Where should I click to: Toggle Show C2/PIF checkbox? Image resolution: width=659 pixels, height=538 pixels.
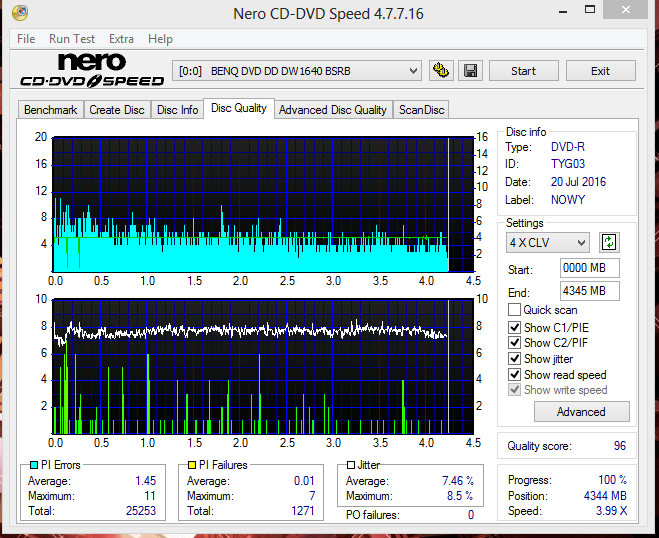coord(514,343)
